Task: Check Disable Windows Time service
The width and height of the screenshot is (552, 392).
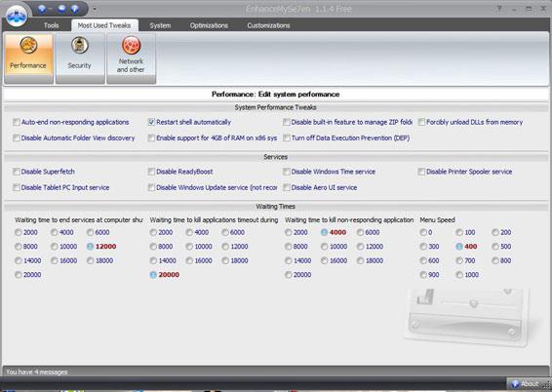Action: point(287,172)
